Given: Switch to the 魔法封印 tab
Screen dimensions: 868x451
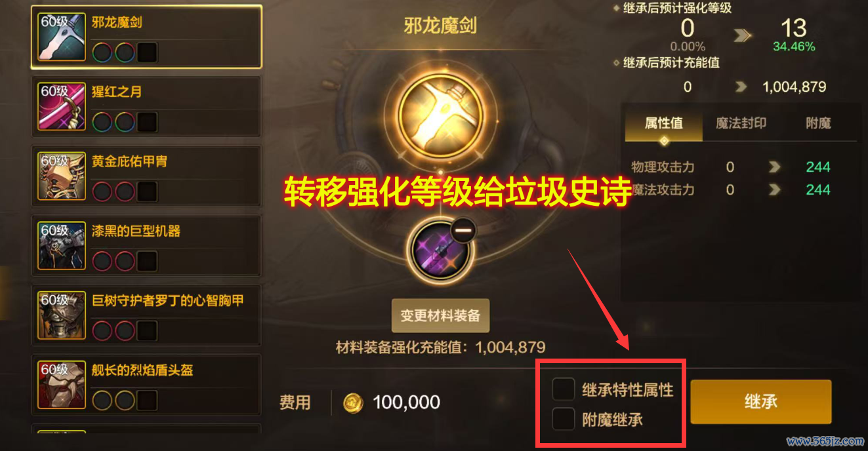Looking at the screenshot, I should coord(741,123).
